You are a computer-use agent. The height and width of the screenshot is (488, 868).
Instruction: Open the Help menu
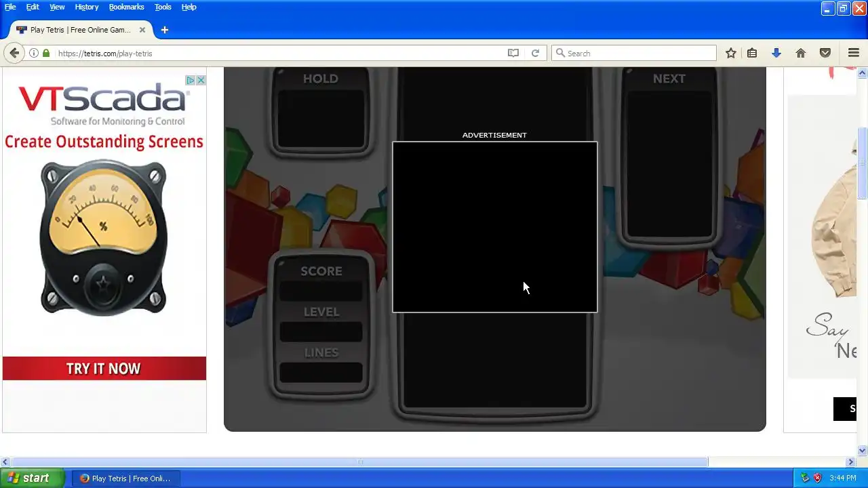click(x=189, y=7)
